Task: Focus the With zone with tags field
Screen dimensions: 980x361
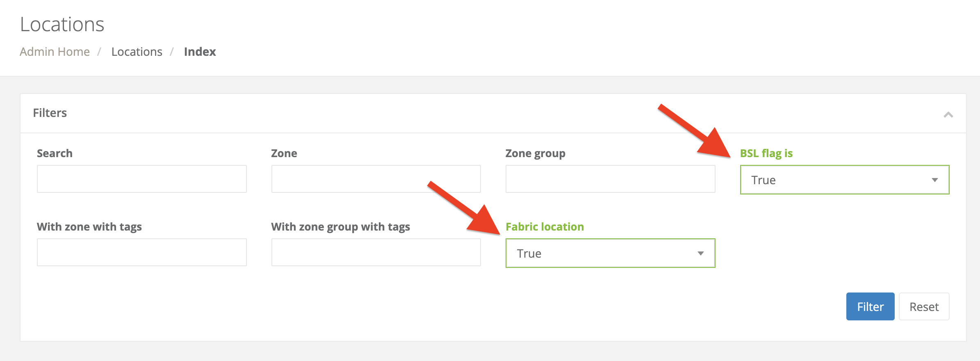Action: pos(141,253)
